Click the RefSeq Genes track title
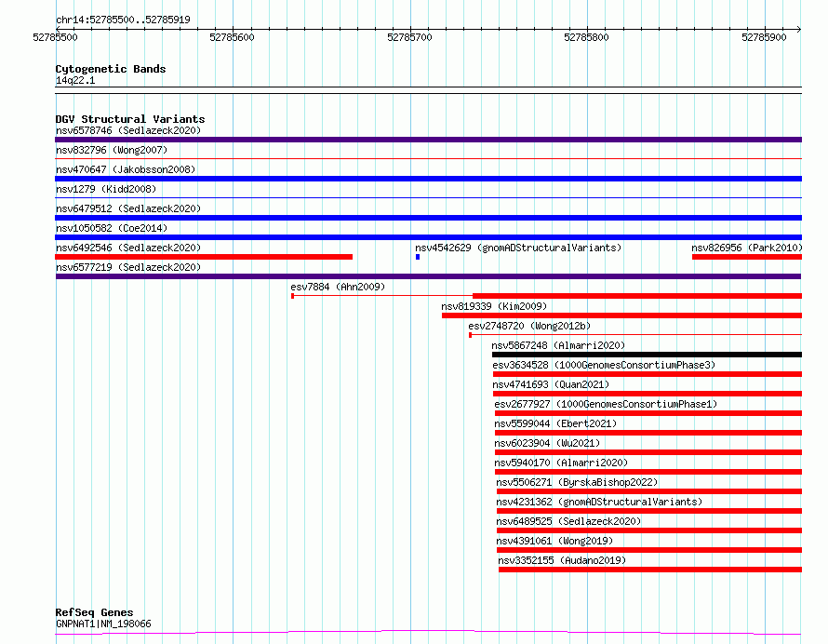 [94, 613]
